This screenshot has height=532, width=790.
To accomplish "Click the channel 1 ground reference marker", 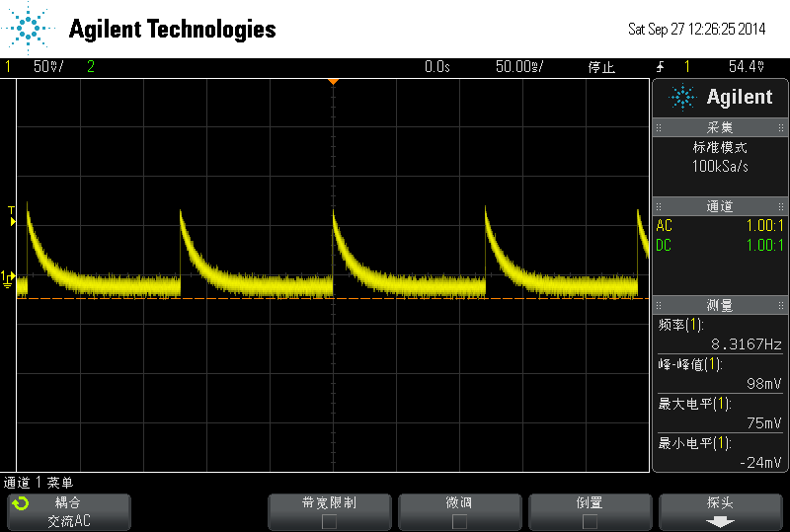I will click(x=8, y=279).
